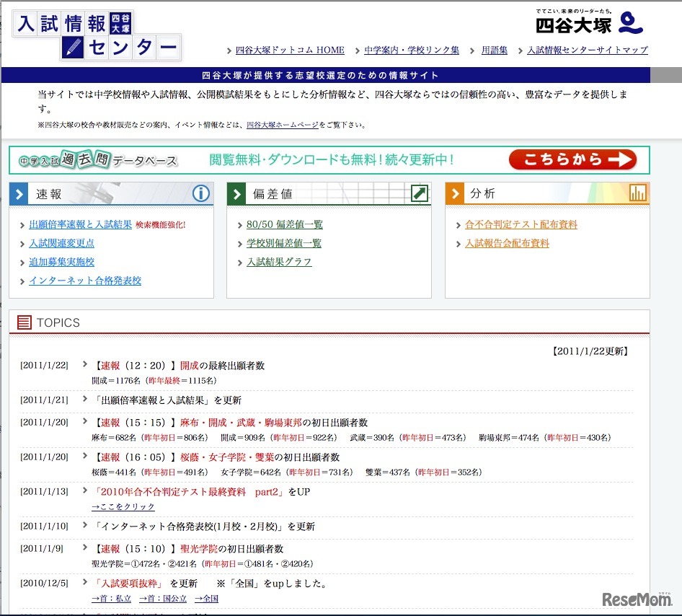
Task: Open 学校別偏差値一覧
Action: [283, 243]
